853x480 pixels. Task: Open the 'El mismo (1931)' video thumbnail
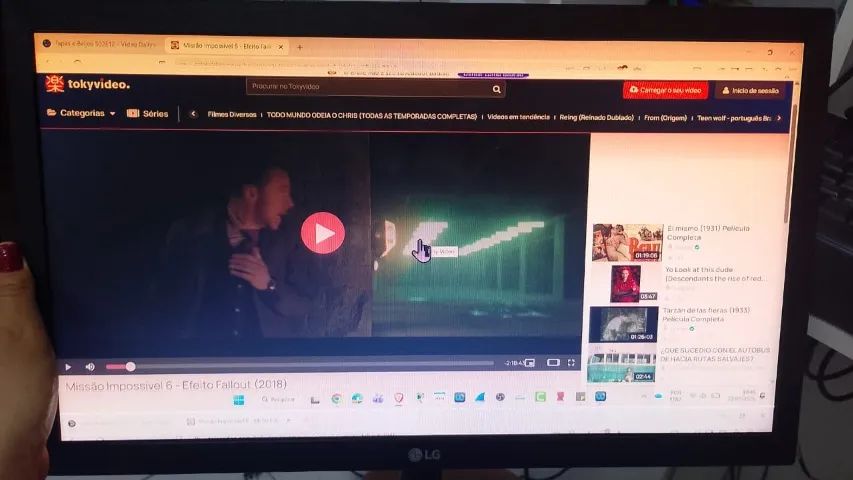click(627, 243)
